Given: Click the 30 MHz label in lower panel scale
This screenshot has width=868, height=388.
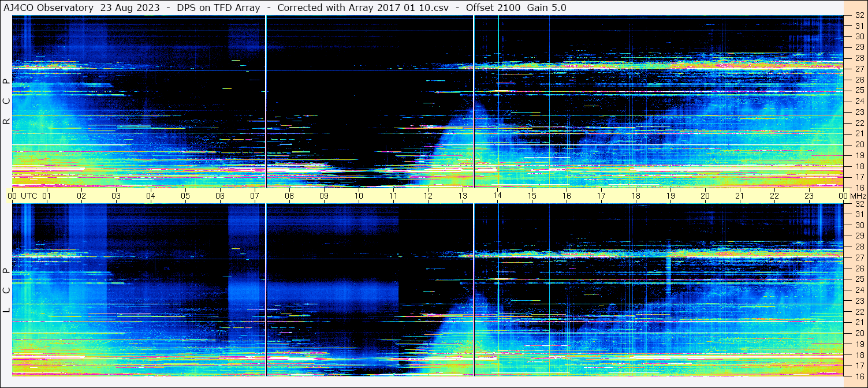Looking at the screenshot, I should [859, 225].
